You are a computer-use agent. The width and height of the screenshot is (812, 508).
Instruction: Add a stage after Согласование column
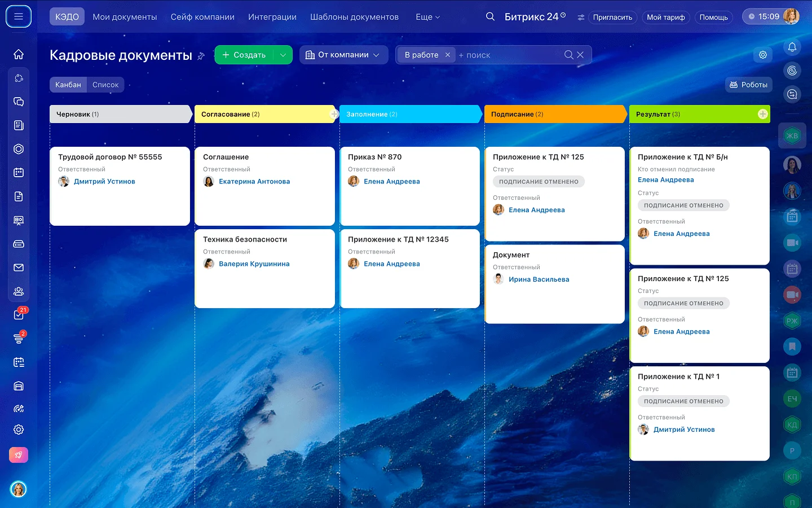click(334, 114)
